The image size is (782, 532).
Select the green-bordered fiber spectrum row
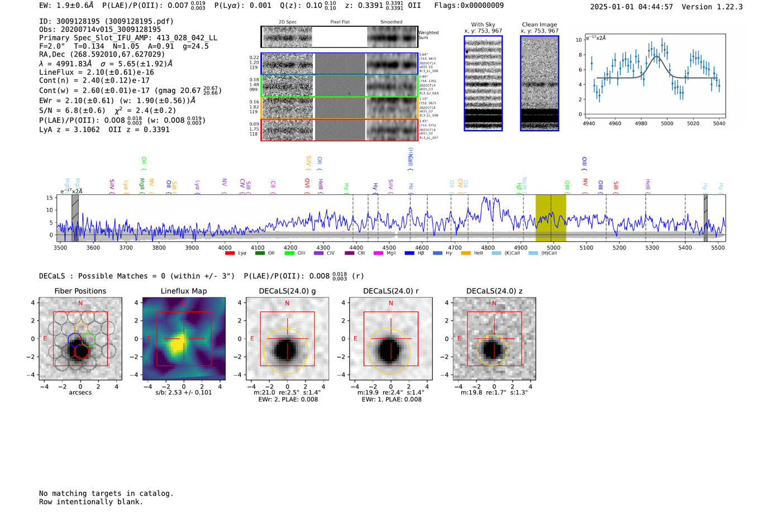point(340,86)
